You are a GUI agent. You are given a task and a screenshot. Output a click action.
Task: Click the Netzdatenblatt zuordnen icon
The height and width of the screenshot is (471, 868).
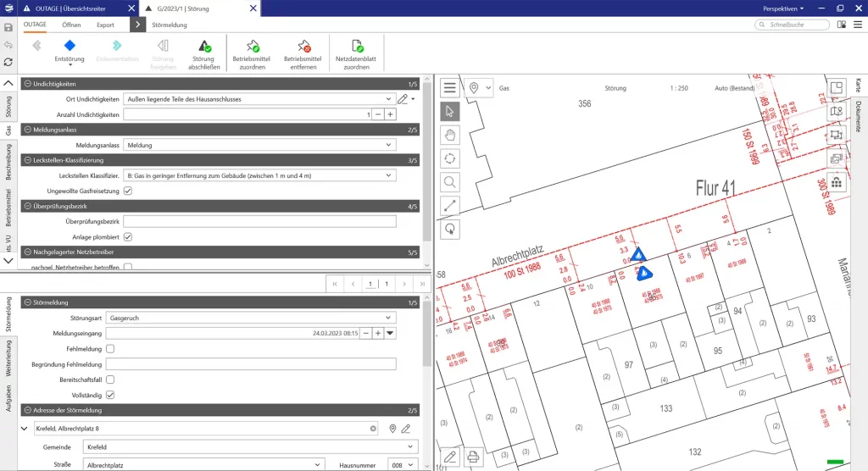pyautogui.click(x=357, y=47)
